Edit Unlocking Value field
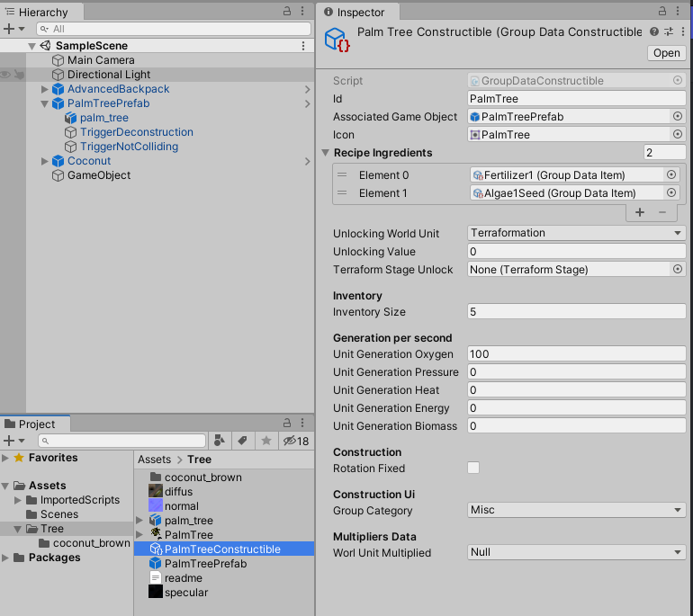Image resolution: width=693 pixels, height=616 pixels. click(x=576, y=251)
